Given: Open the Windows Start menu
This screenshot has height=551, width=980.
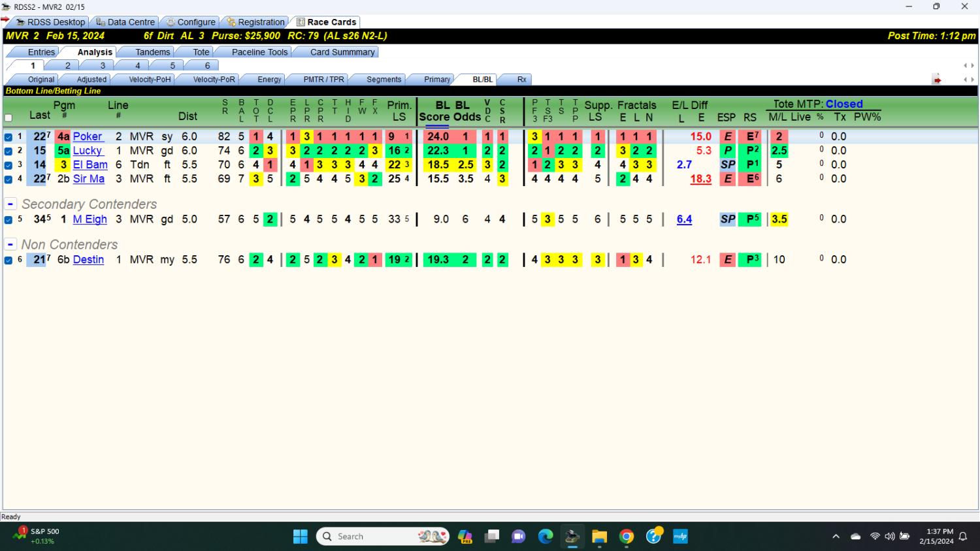Looking at the screenshot, I should 301,537.
